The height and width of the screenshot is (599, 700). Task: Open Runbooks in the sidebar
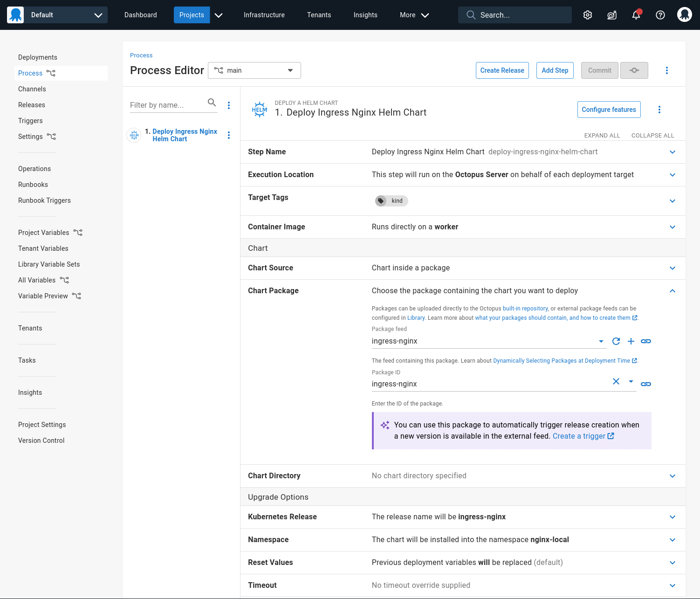tap(33, 185)
